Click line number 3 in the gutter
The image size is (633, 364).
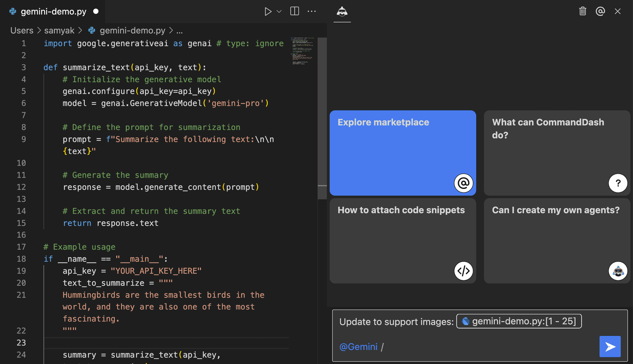pyautogui.click(x=23, y=67)
